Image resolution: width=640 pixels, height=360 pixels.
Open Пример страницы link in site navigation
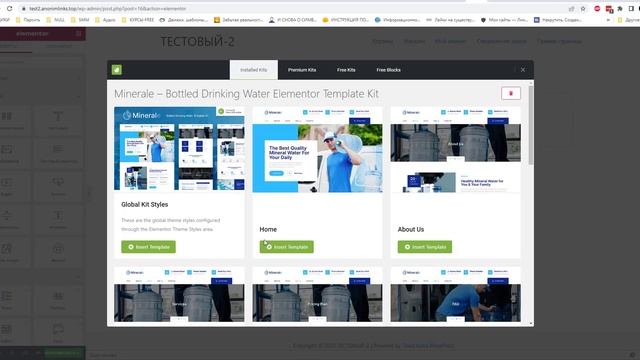coord(559,41)
